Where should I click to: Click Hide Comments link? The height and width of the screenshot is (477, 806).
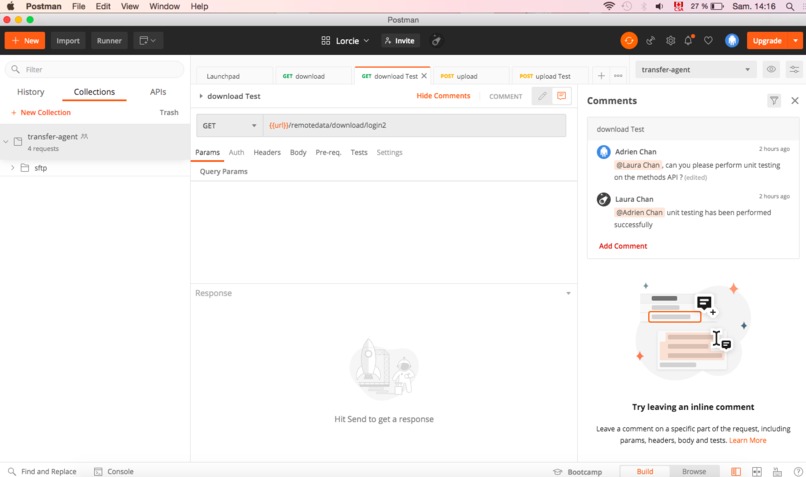point(443,96)
